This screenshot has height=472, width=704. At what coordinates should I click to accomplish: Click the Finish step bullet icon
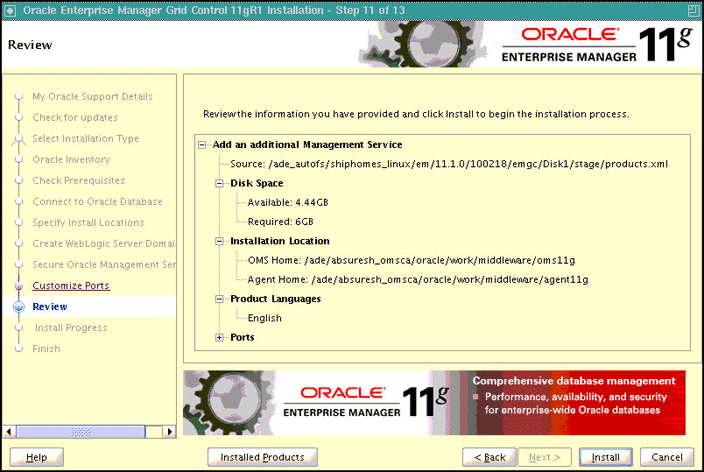tap(19, 348)
